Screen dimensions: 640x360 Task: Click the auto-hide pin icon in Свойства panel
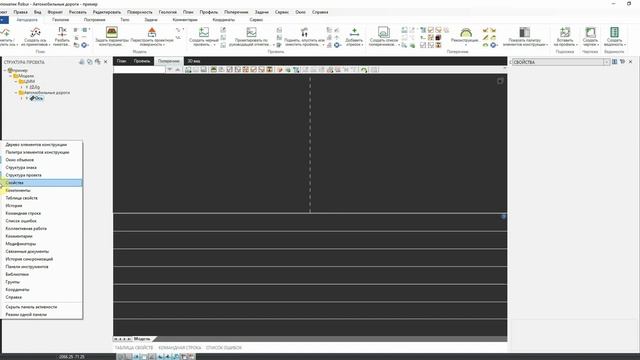pyautogui.click(x=622, y=62)
